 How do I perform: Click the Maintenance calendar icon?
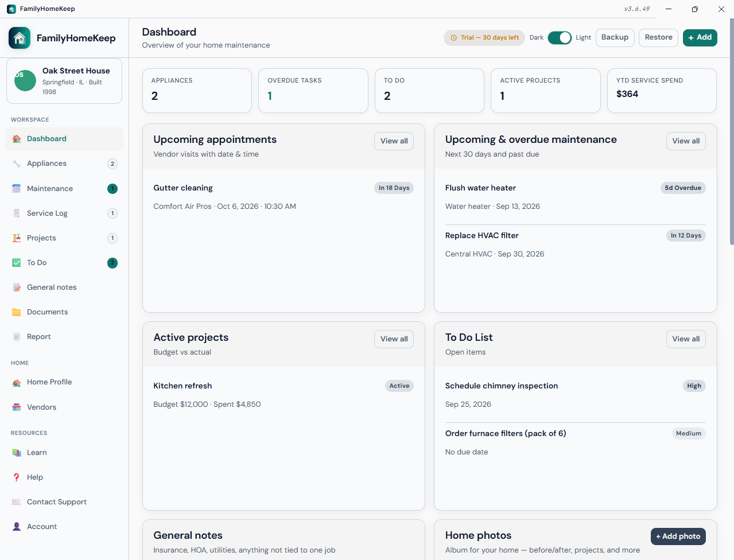click(x=17, y=189)
